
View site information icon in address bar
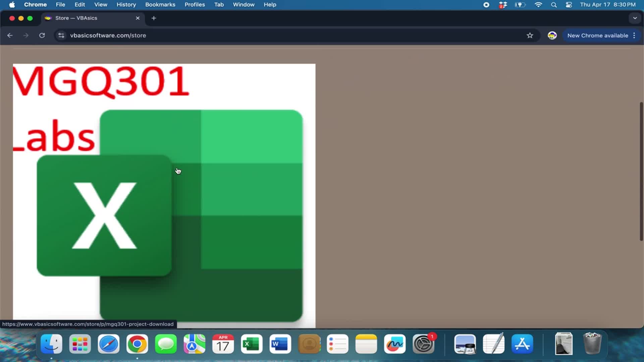[61, 36]
